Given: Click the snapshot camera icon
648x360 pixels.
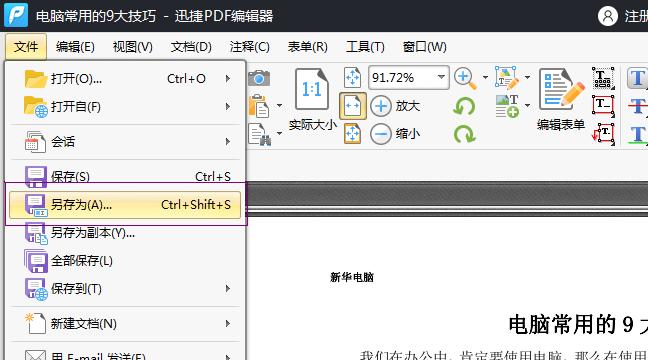Looking at the screenshot, I should (x=259, y=78).
